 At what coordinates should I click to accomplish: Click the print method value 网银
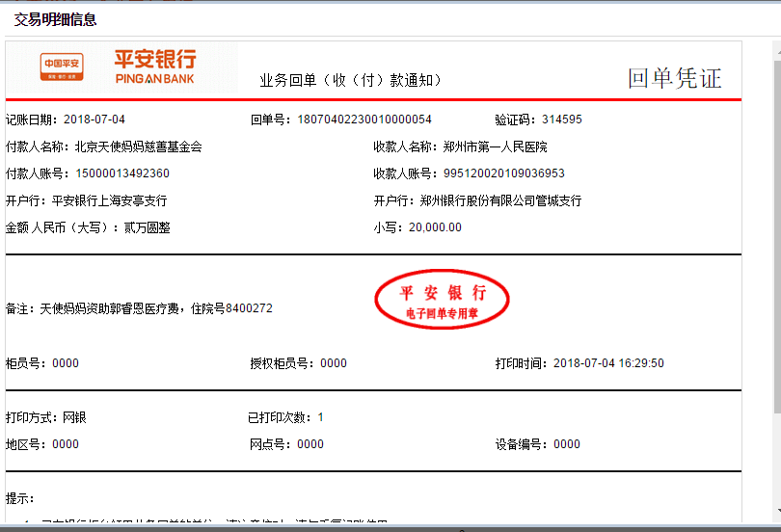click(x=74, y=417)
